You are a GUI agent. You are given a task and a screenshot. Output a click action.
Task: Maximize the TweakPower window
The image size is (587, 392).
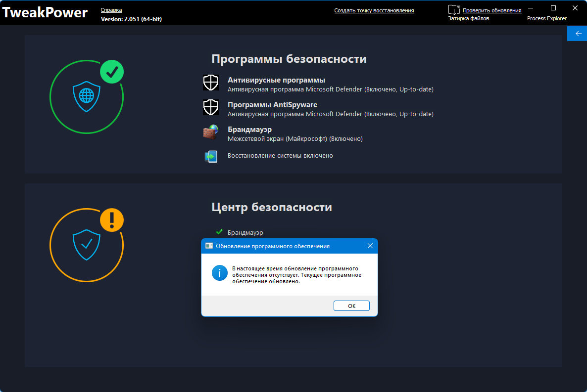click(553, 8)
